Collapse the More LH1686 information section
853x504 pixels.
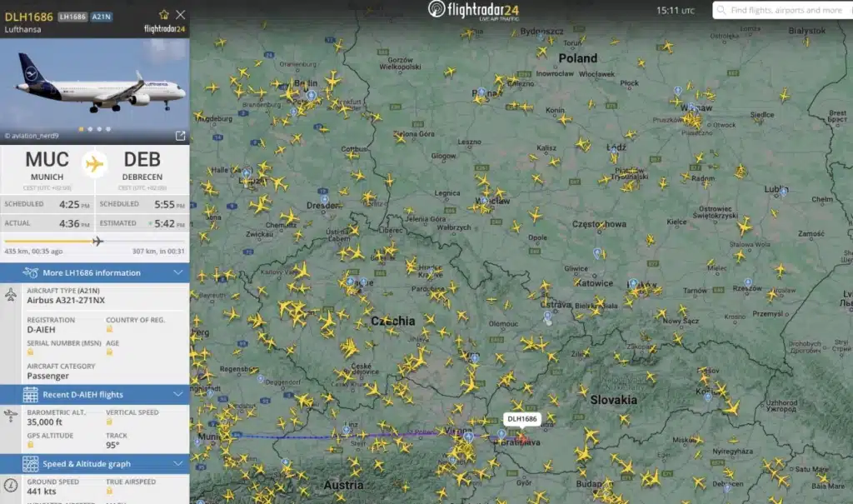click(177, 272)
